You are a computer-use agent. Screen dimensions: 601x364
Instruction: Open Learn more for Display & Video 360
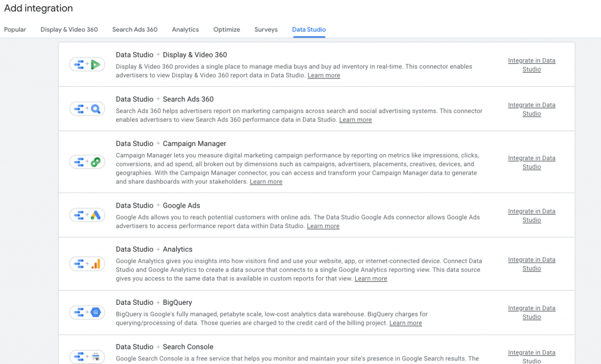[323, 76]
